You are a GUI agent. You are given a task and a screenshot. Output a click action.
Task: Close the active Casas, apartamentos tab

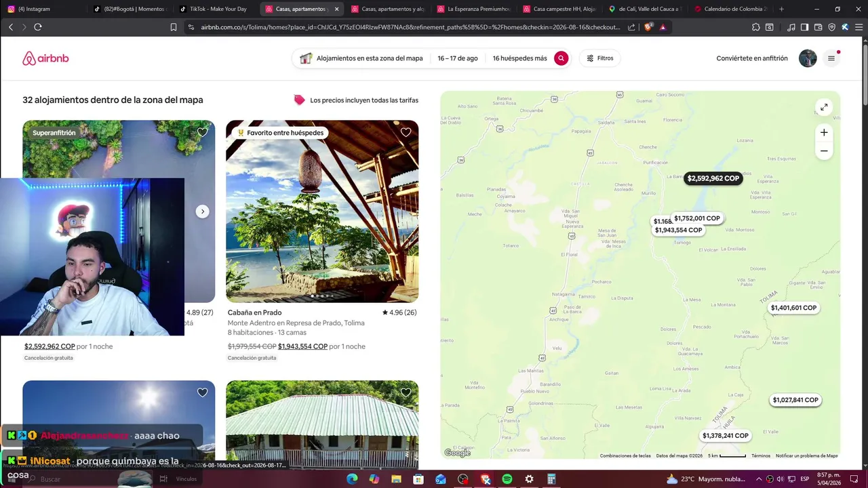(336, 9)
